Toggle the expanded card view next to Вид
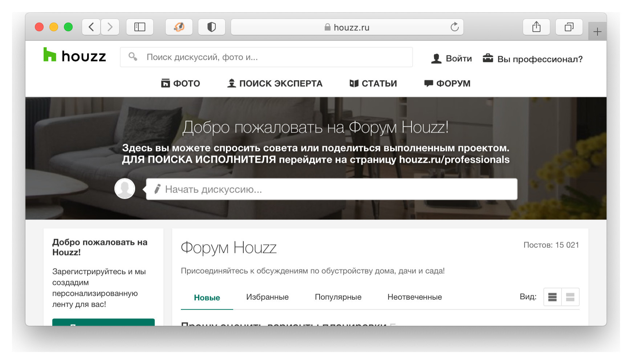 click(570, 297)
